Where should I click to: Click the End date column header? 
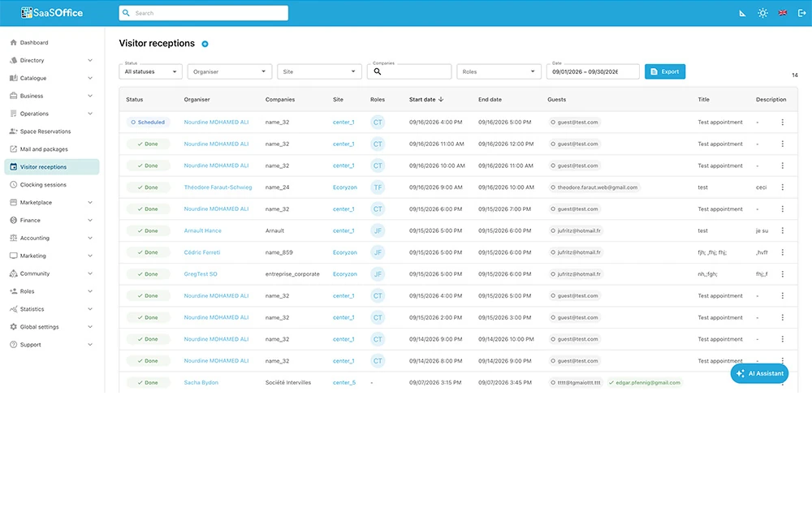490,99
